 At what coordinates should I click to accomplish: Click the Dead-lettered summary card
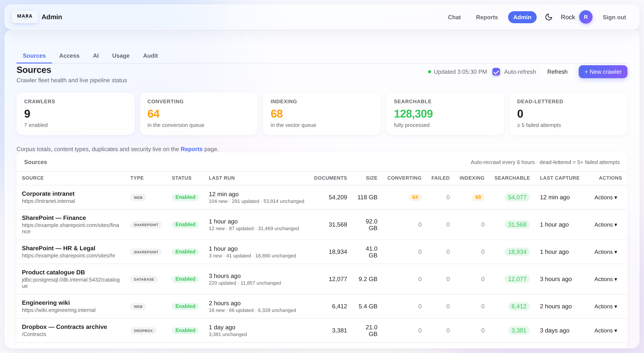click(568, 114)
